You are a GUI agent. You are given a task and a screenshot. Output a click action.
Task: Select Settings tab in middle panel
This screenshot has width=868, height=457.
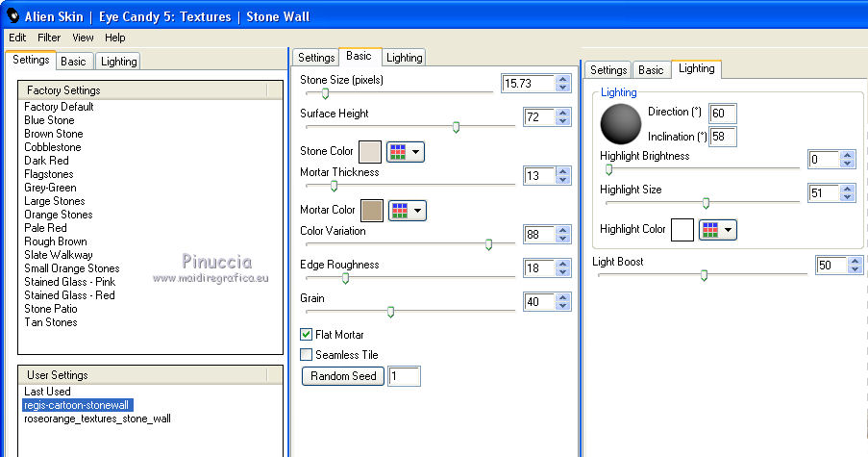(316, 58)
